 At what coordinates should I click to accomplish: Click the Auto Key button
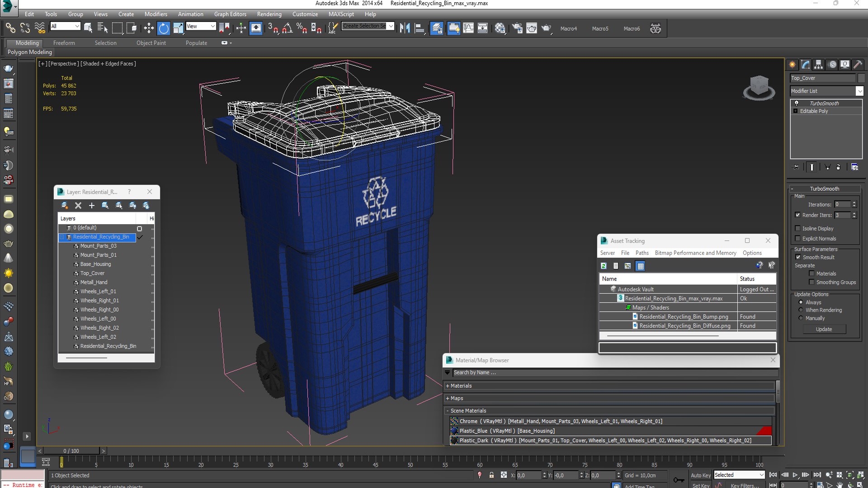tap(700, 475)
